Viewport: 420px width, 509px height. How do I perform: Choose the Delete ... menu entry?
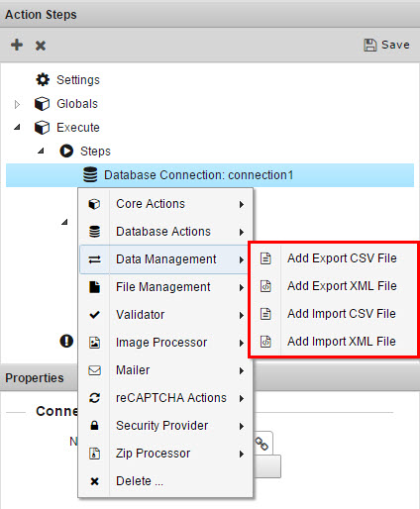pyautogui.click(x=165, y=481)
